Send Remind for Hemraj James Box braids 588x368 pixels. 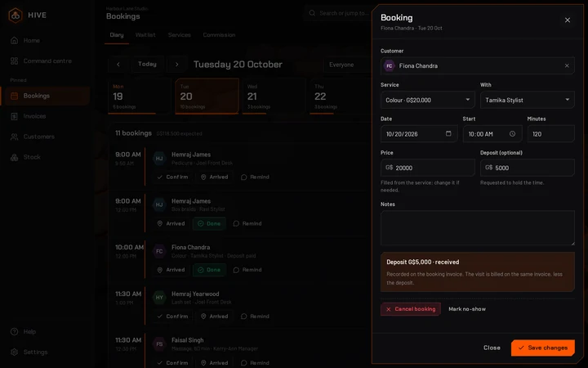(x=247, y=223)
